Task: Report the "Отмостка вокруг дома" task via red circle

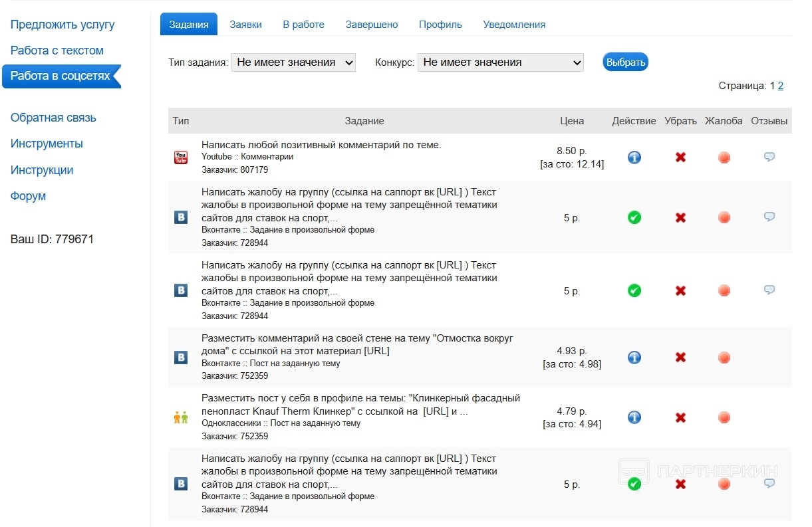Action: tap(724, 358)
